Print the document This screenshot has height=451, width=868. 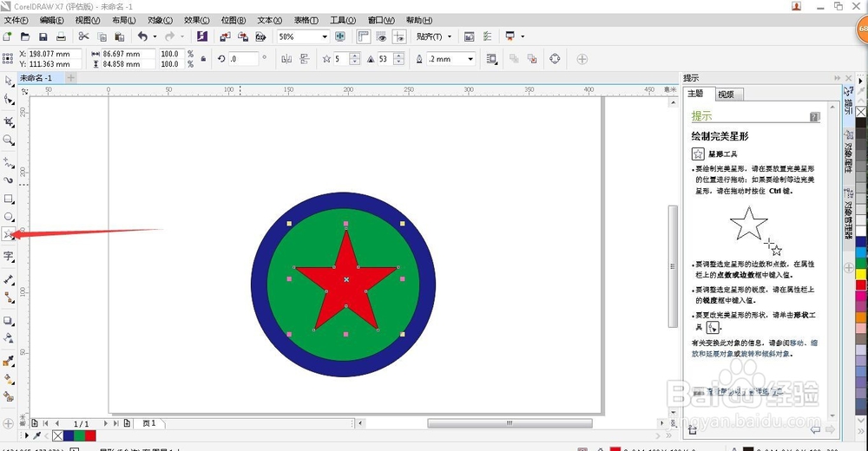pyautogui.click(x=61, y=36)
